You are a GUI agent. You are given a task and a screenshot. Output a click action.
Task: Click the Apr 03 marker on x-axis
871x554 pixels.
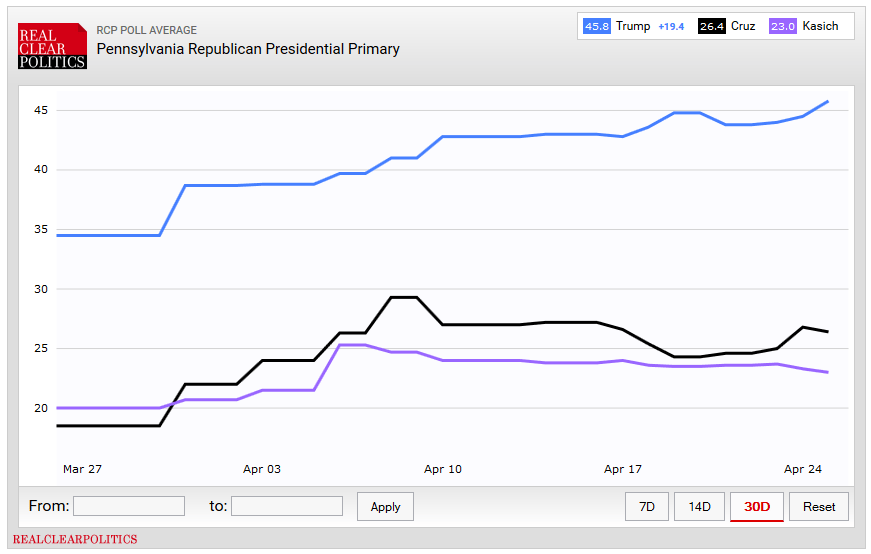click(x=262, y=469)
